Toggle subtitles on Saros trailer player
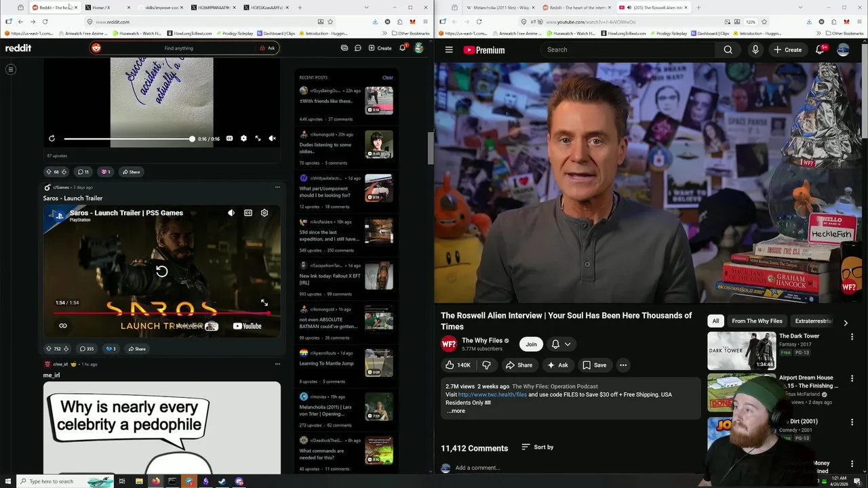868x488 pixels. point(248,213)
